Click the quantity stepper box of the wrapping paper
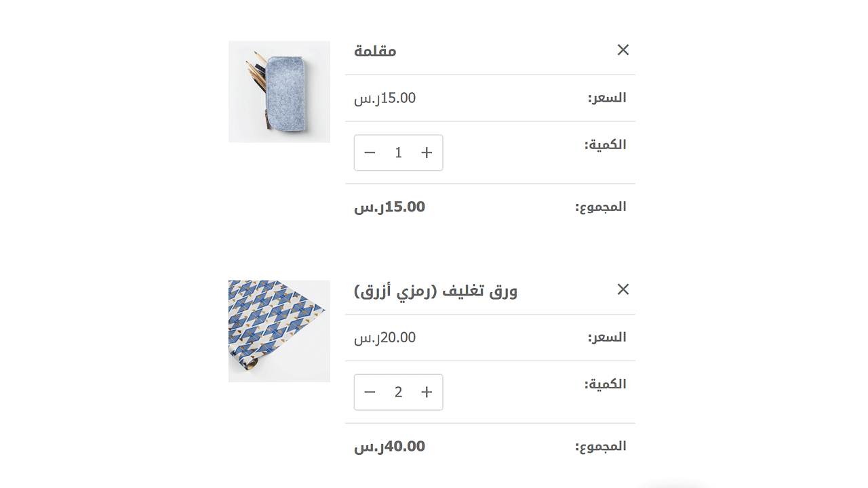868x488 pixels. 398,392
